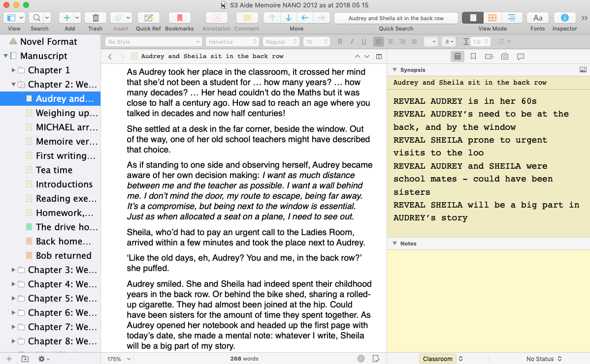Click the split editor icon
This screenshot has width=590, height=364.
click(379, 57)
